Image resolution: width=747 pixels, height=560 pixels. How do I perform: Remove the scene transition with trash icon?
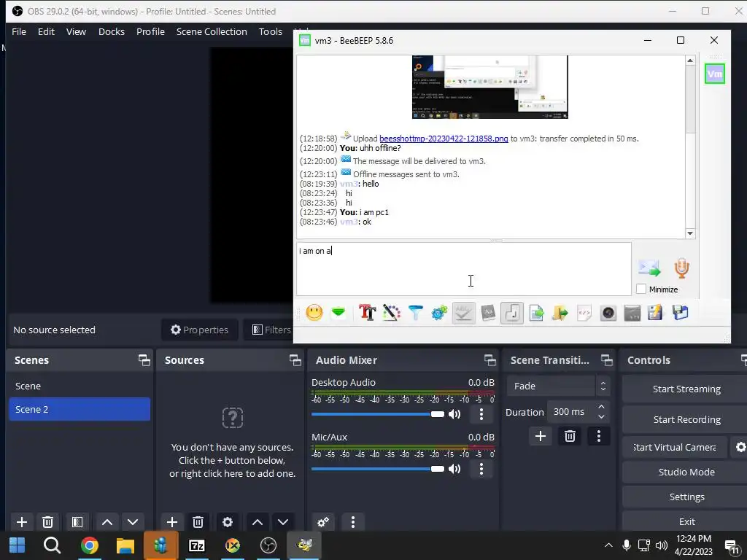[570, 436]
